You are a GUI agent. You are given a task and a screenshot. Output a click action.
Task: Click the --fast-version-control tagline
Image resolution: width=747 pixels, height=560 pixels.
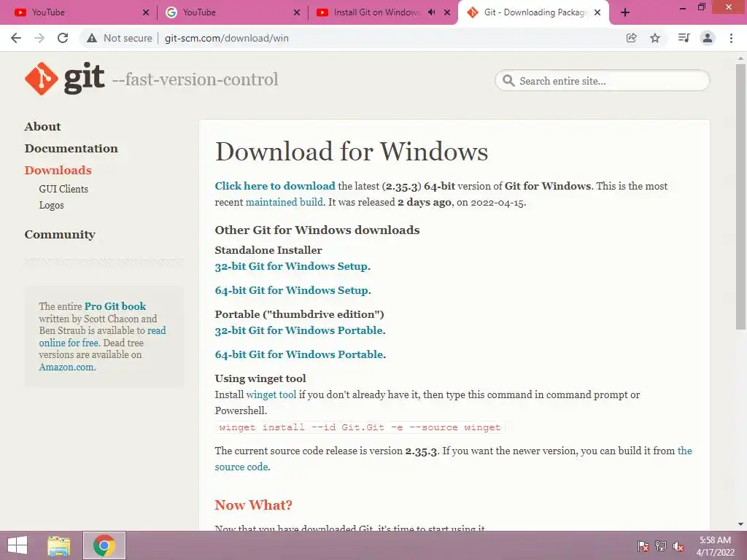point(196,79)
